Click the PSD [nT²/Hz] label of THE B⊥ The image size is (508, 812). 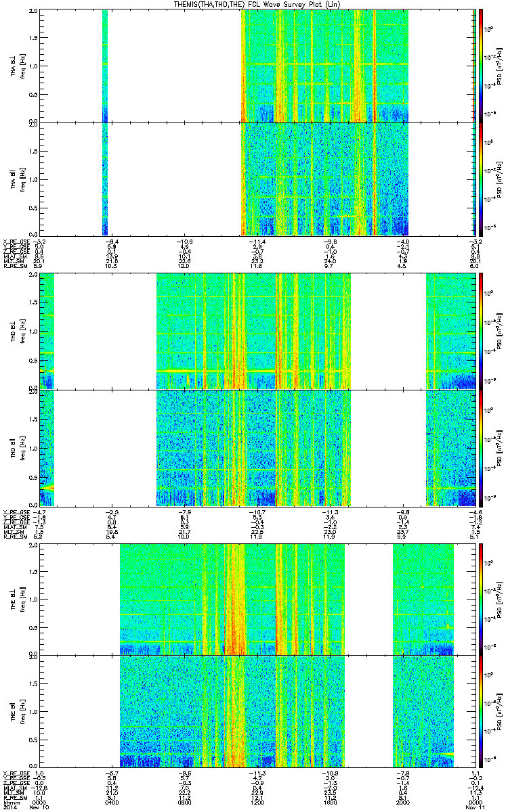500,599
